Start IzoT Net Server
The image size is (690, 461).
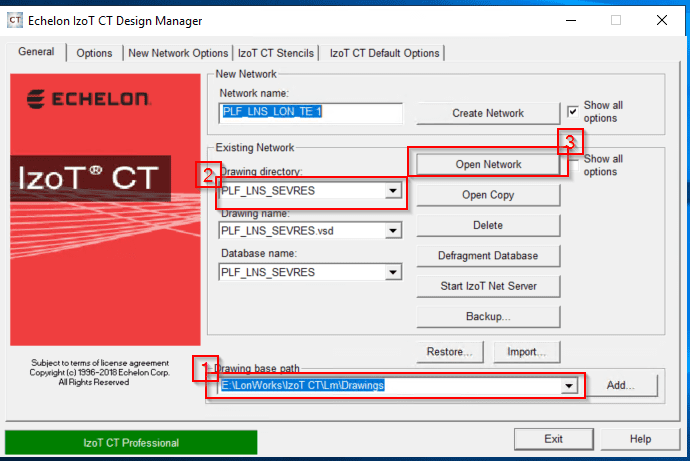[487, 286]
